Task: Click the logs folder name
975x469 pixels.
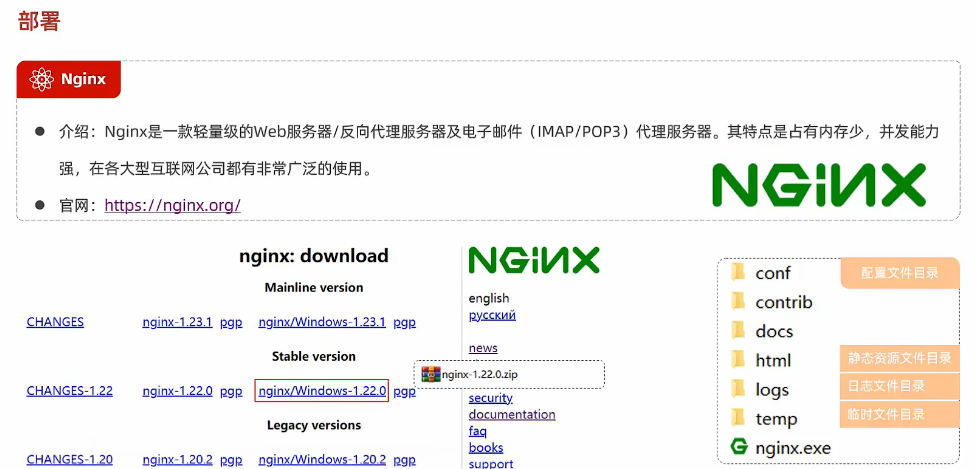Action: [x=772, y=390]
